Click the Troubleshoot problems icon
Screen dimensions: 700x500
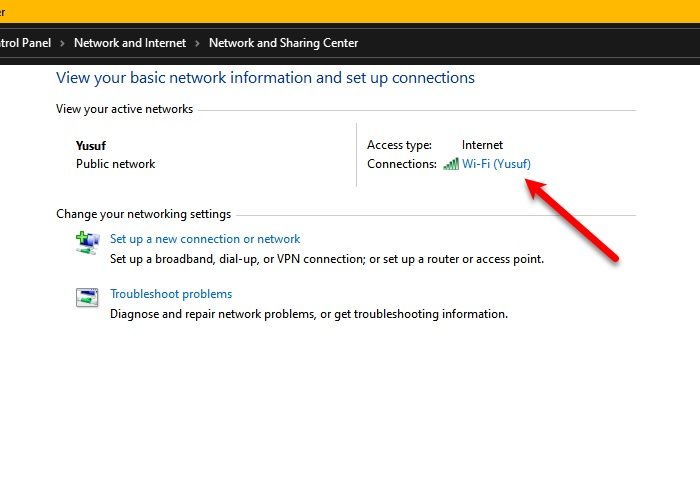pyautogui.click(x=87, y=296)
